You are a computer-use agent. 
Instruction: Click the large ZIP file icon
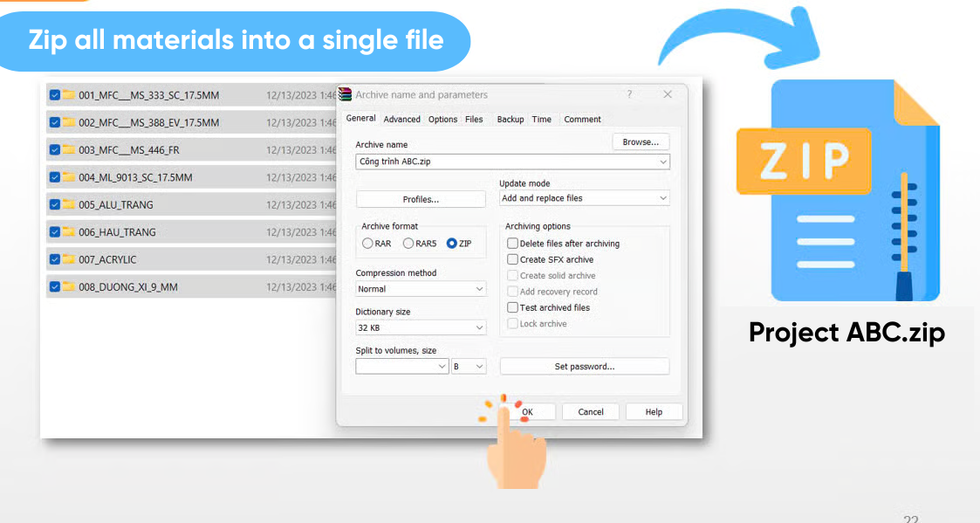pos(838,189)
